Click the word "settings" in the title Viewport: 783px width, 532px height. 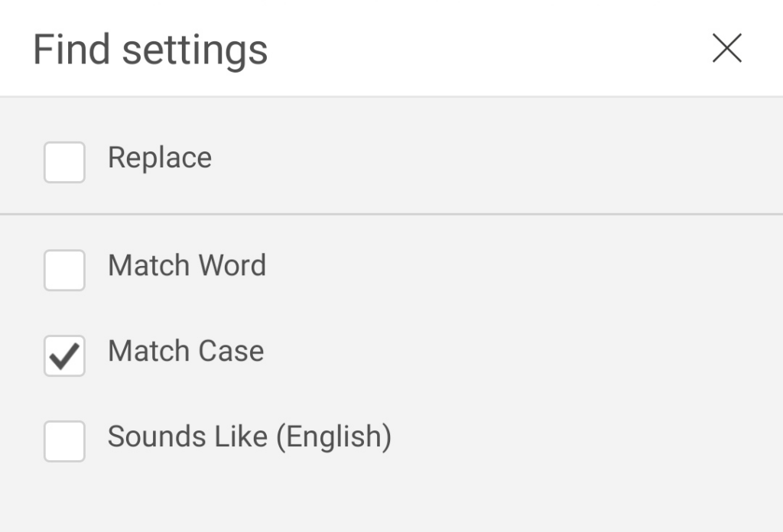coord(195,50)
